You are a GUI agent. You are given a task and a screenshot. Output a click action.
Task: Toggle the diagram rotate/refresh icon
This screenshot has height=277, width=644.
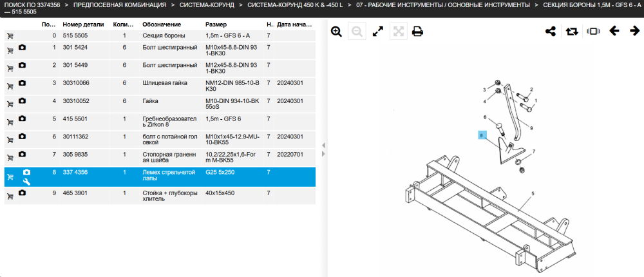tap(572, 32)
